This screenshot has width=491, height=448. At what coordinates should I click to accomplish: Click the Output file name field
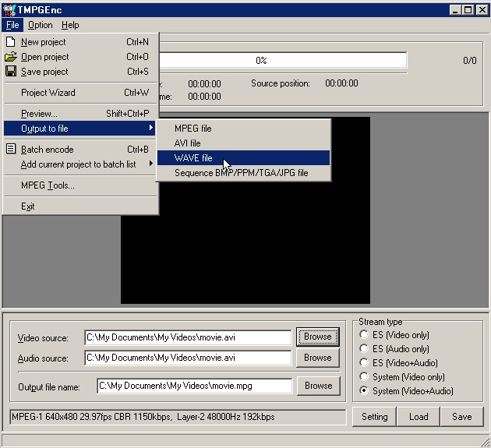(x=195, y=386)
